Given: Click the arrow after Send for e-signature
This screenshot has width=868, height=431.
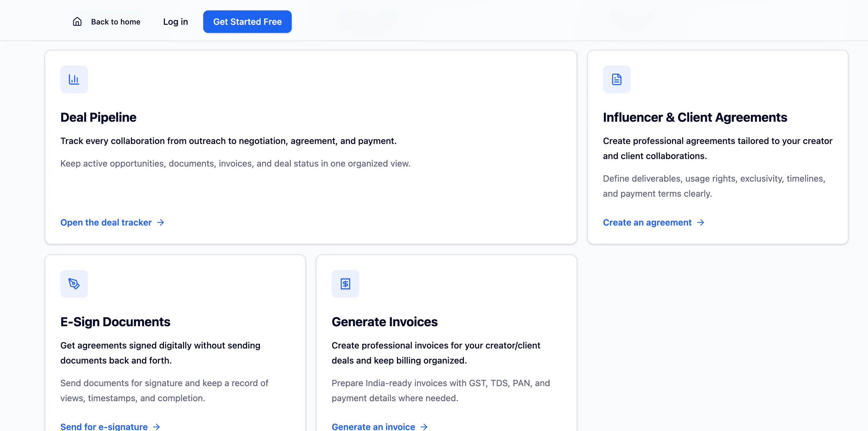Looking at the screenshot, I should click(x=156, y=427).
